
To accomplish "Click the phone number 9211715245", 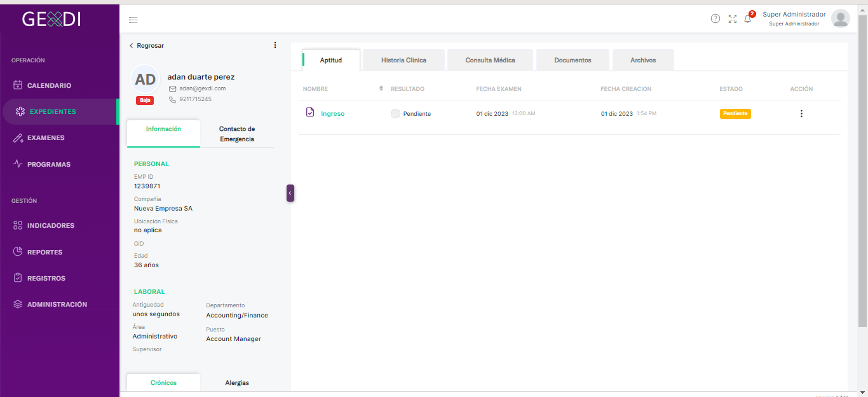I will 195,99.
